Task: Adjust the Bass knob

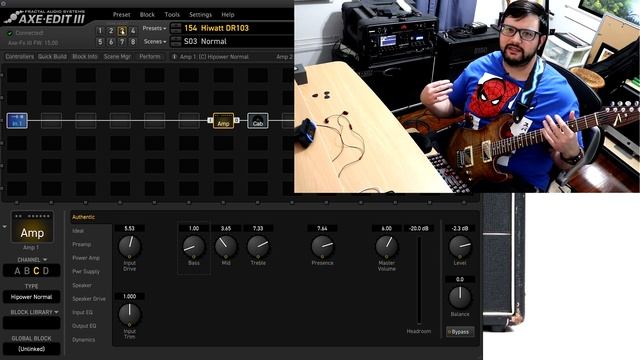Action: (x=194, y=247)
